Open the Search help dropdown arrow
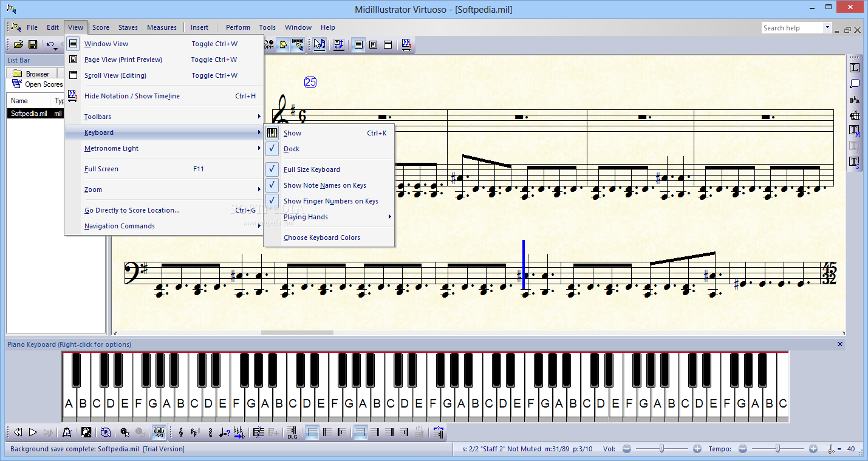 coord(827,27)
